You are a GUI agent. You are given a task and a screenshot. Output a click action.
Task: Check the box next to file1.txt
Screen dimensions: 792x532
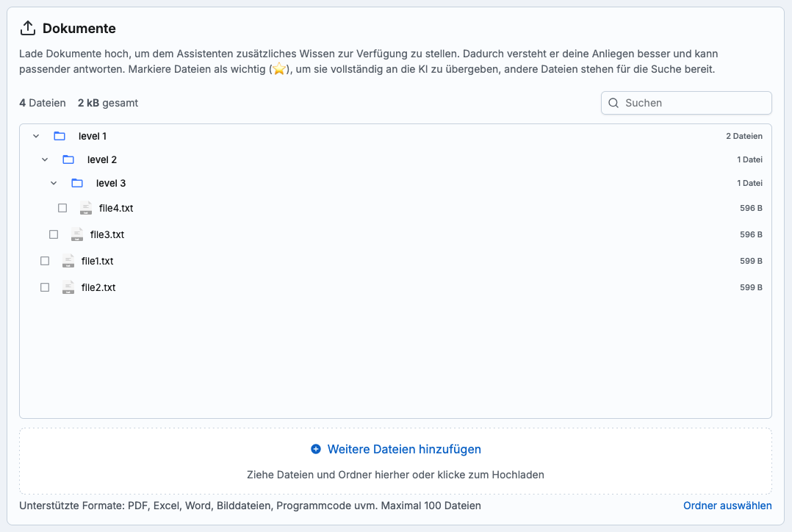click(45, 261)
